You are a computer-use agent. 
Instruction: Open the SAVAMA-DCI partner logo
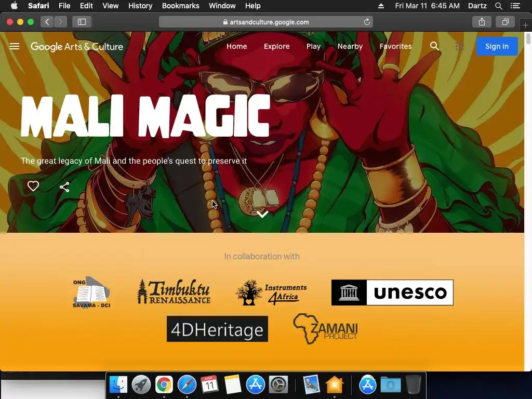click(x=91, y=292)
